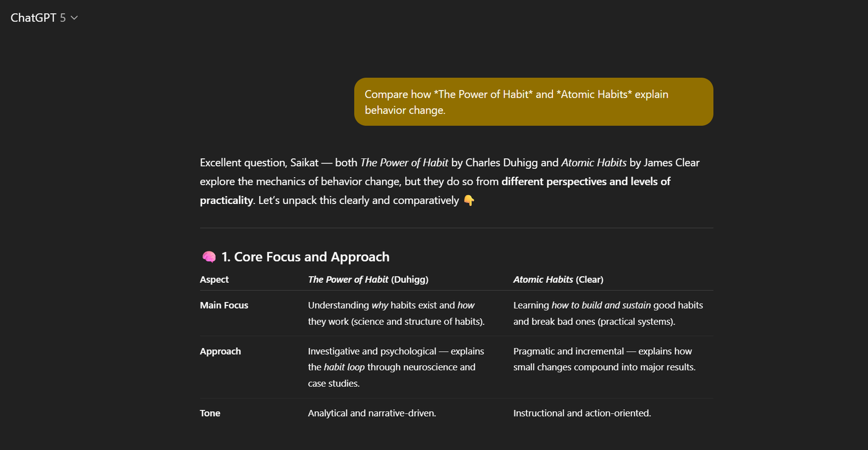This screenshot has height=450, width=868.
Task: Select the "Approach" row label
Action: coord(220,351)
